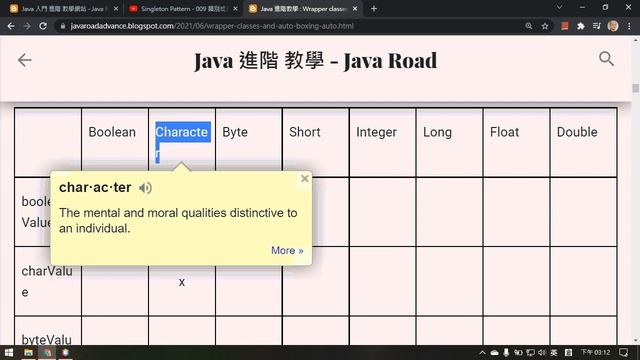Close the first Java 入門 tab
Screen dimensions: 640x360
tap(116, 9)
